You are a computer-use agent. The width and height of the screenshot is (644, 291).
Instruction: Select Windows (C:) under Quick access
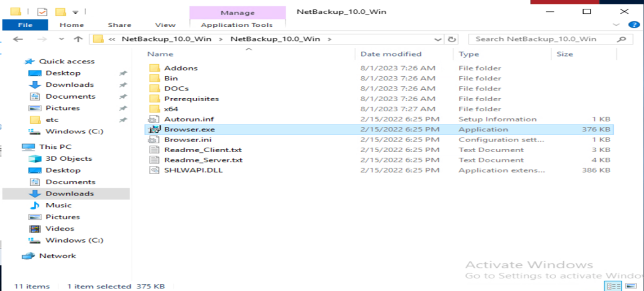pos(74,132)
